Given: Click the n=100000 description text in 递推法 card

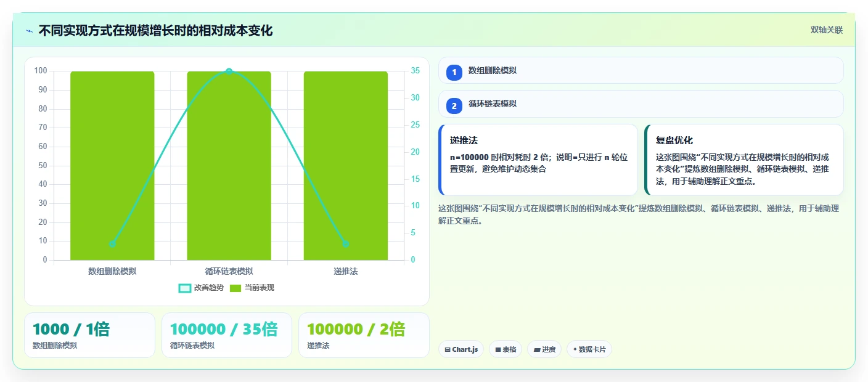Looking at the screenshot, I should 539,163.
